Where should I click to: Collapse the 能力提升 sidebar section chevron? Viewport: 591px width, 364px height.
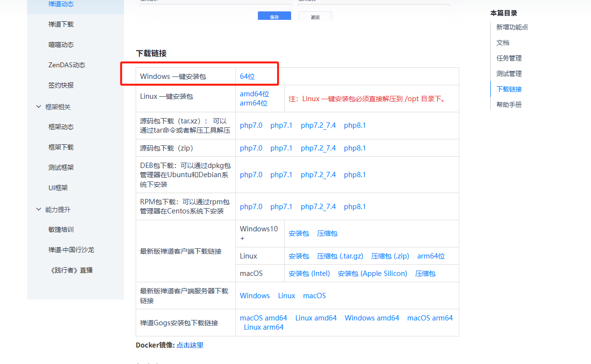tap(39, 209)
